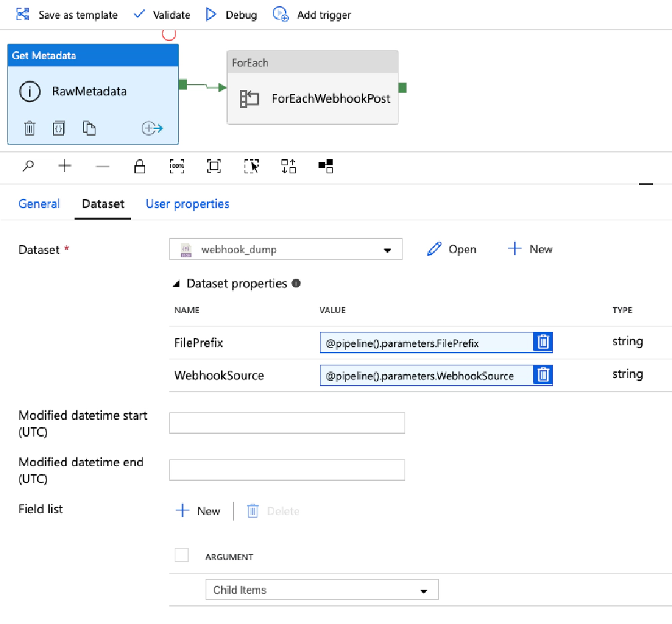This screenshot has height=624, width=672.
Task: Zoom in on the pipeline canvas
Action: pyautogui.click(x=65, y=166)
